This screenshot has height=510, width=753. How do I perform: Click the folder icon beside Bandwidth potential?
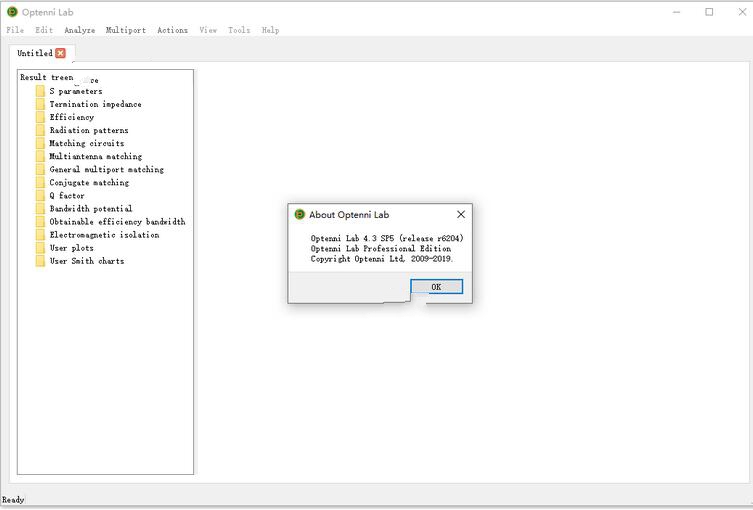click(x=40, y=208)
